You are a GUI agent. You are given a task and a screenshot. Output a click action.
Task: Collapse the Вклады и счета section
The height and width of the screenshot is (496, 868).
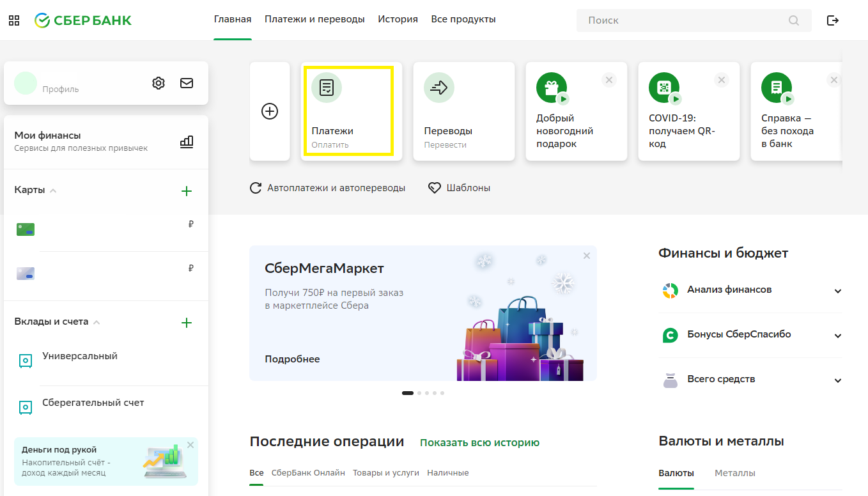(97, 322)
